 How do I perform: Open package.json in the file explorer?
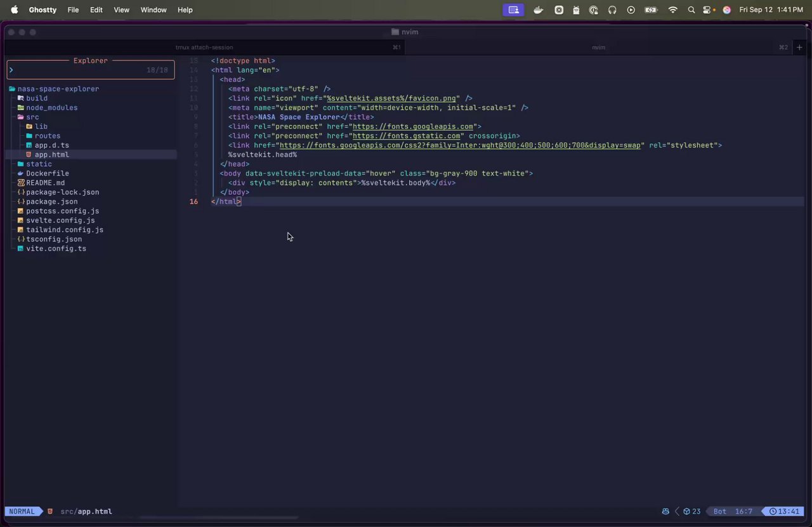[51, 202]
